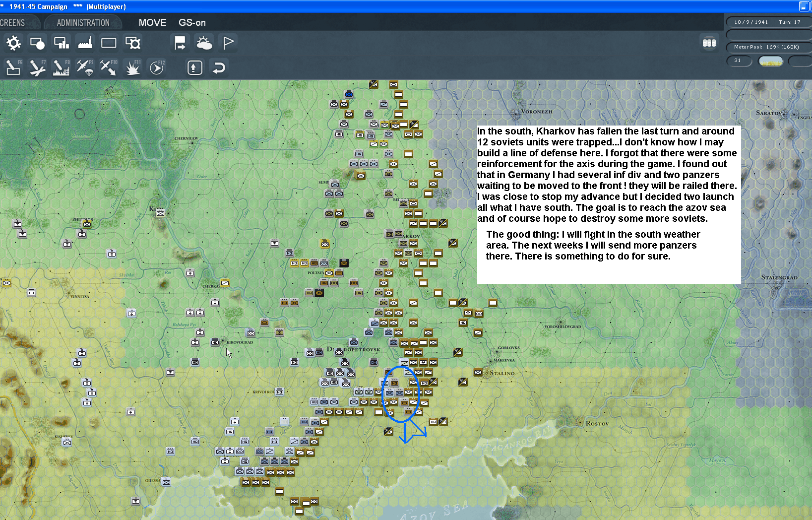The height and width of the screenshot is (520, 812).
Task: Toggle the F10 air transfer mode
Action: coord(109,67)
